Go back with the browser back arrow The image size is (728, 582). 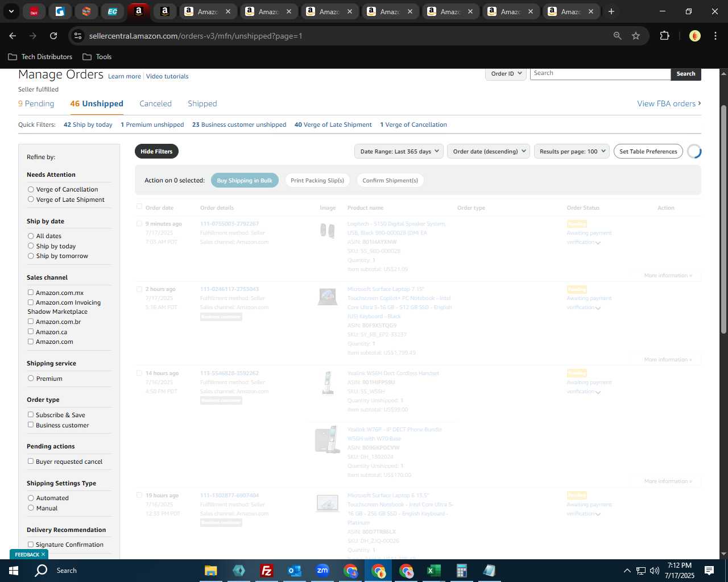(13, 36)
